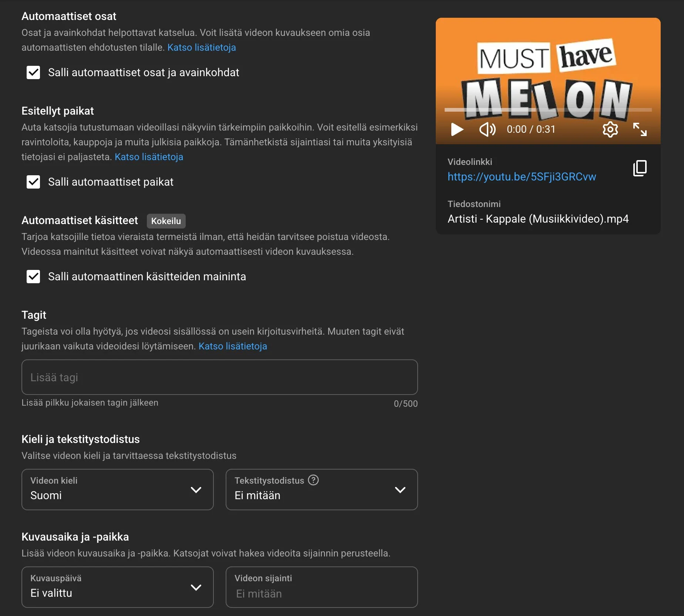Viewport: 684px width, 616px height.
Task: Open the youtu.be video link
Action: pos(522,177)
